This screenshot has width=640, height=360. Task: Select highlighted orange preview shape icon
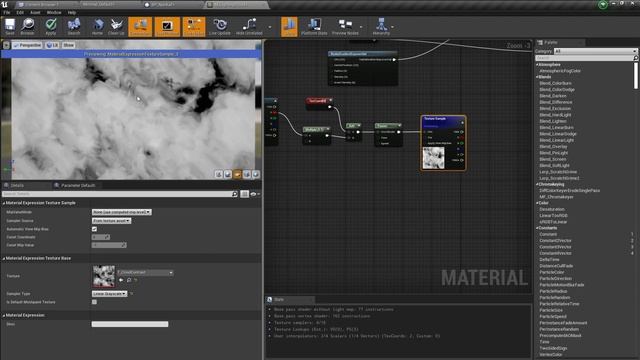point(238,174)
